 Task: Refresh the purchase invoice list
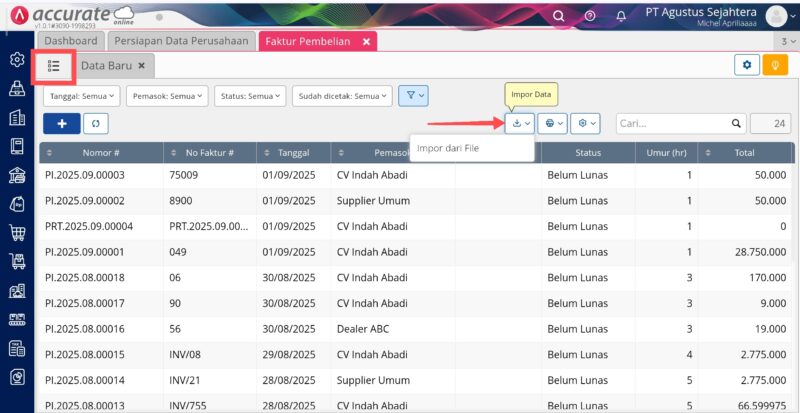95,123
